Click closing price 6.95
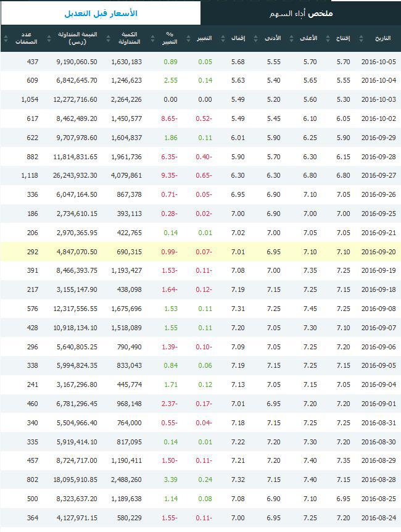 tap(238, 194)
